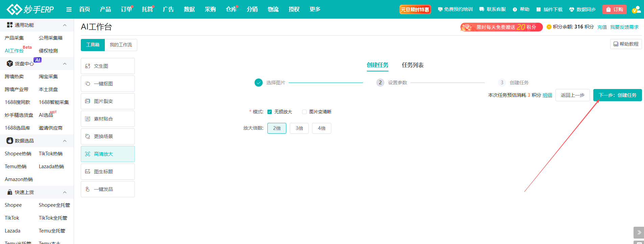Switch to the 我的工作流 tab
This screenshot has width=644, height=244.
(121, 45)
